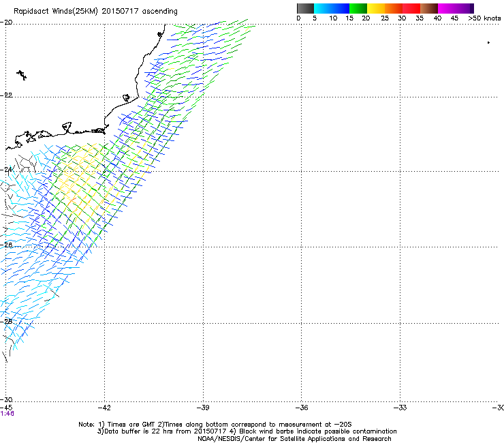
Task: Click the latitude label '-20'
Action: click(6, 22)
